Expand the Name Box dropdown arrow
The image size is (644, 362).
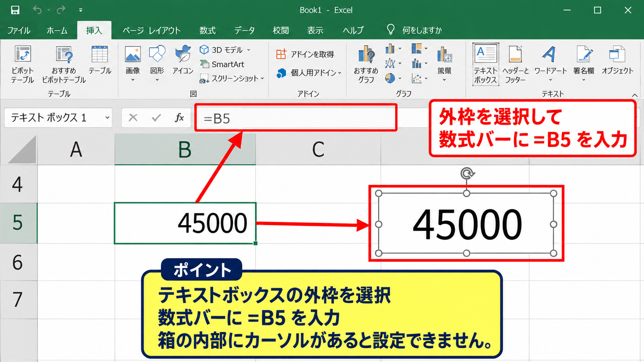point(107,118)
